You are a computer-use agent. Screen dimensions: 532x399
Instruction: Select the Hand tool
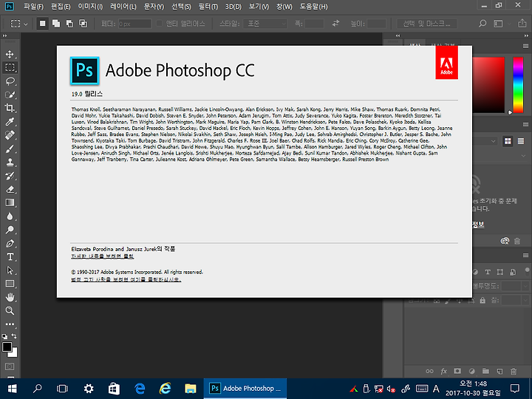pyautogui.click(x=10, y=297)
